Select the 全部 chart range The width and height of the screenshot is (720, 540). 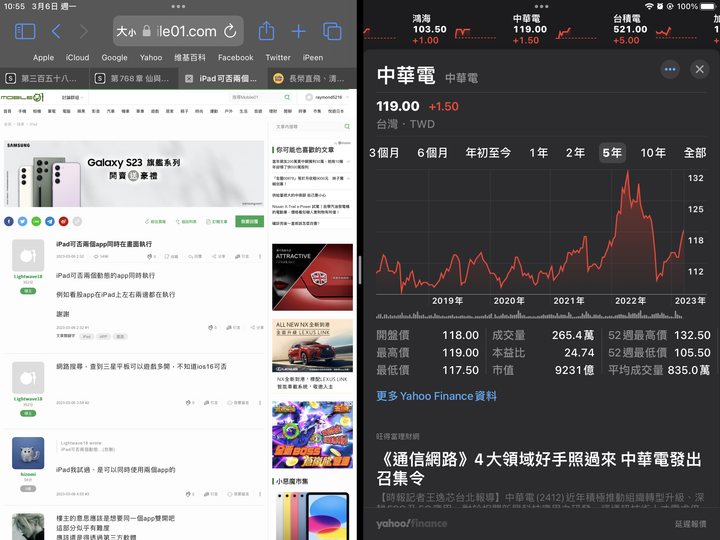point(695,153)
